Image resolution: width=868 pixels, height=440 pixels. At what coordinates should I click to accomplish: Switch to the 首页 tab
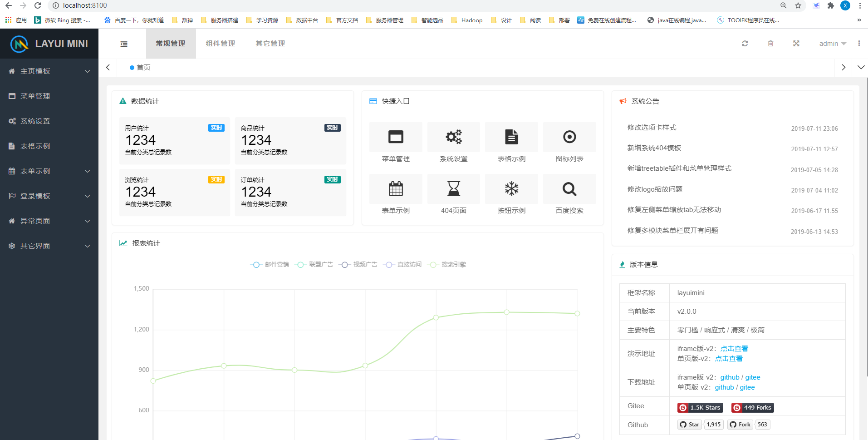coord(140,67)
